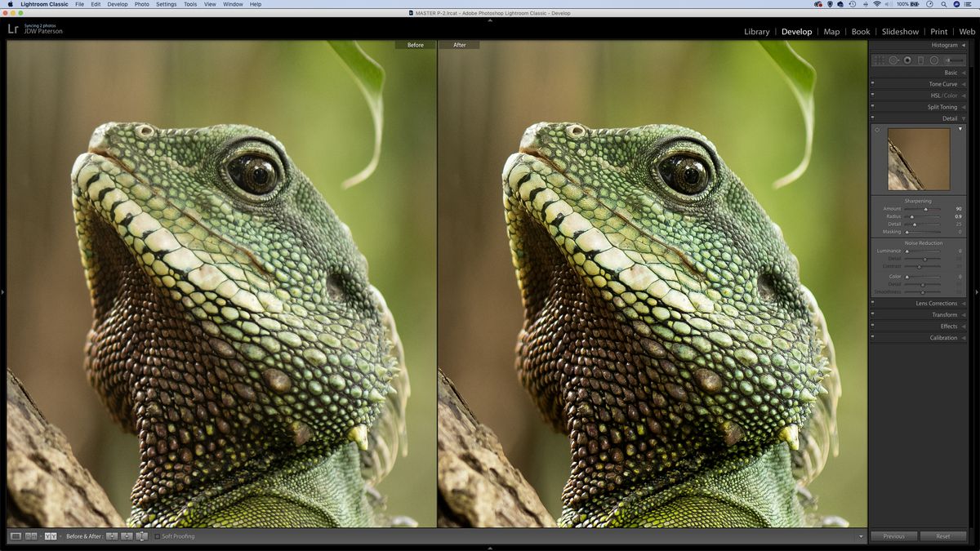Click the Previous button
The width and height of the screenshot is (980, 551).
(x=893, y=536)
